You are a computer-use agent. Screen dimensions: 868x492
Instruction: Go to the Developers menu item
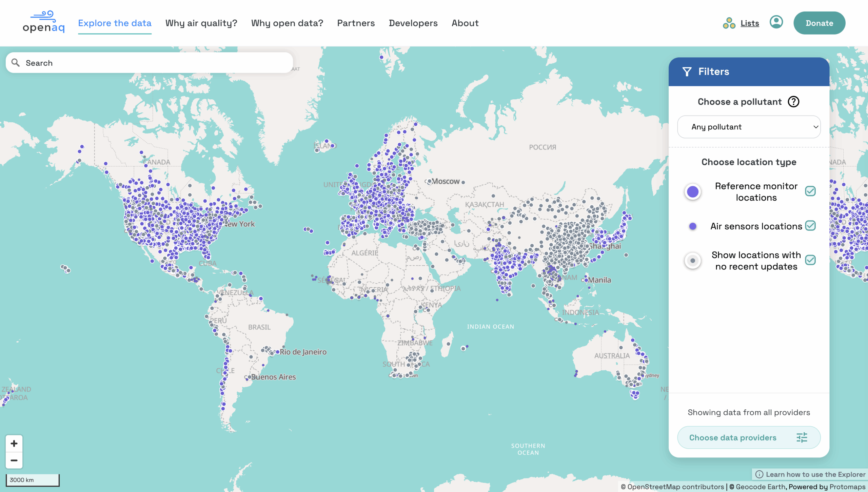[413, 23]
